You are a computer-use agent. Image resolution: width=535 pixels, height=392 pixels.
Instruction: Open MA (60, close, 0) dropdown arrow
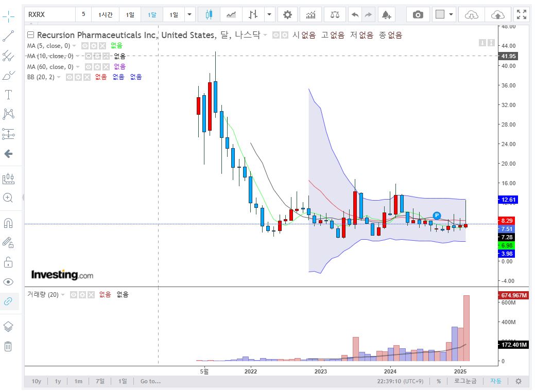click(x=78, y=67)
